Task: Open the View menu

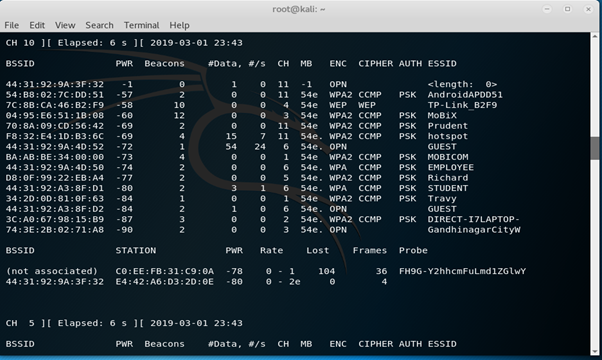Action: (65, 25)
